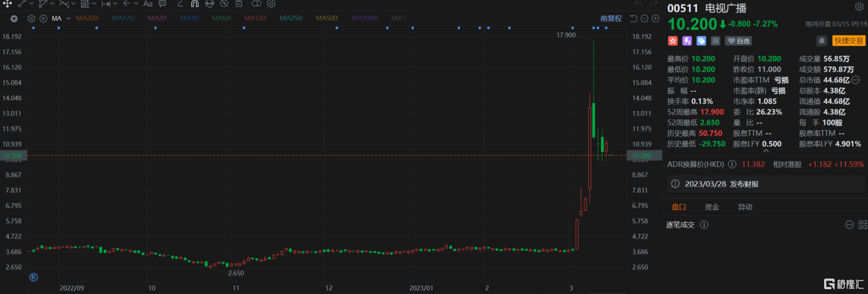Switch to 异动 tab

coord(745,207)
